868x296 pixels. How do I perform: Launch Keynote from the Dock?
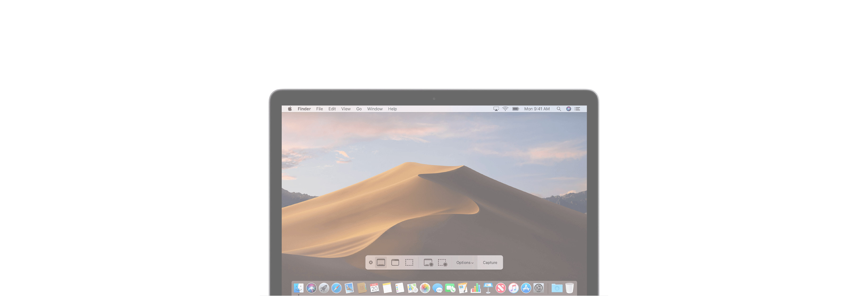[488, 289]
